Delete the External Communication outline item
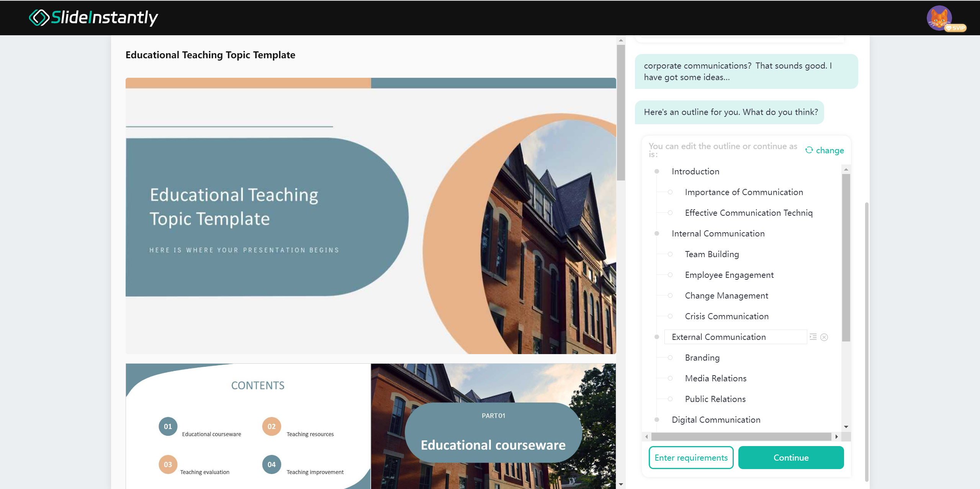Image resolution: width=980 pixels, height=489 pixels. point(824,337)
